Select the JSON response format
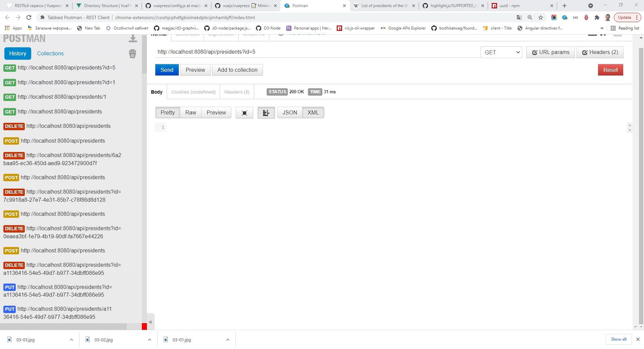This screenshot has width=644, height=349. tap(289, 113)
